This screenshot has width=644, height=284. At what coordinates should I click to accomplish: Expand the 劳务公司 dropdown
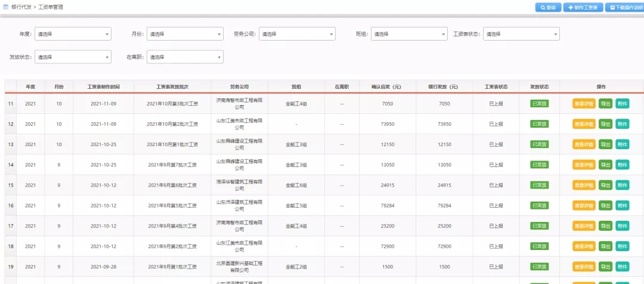pyautogui.click(x=297, y=34)
